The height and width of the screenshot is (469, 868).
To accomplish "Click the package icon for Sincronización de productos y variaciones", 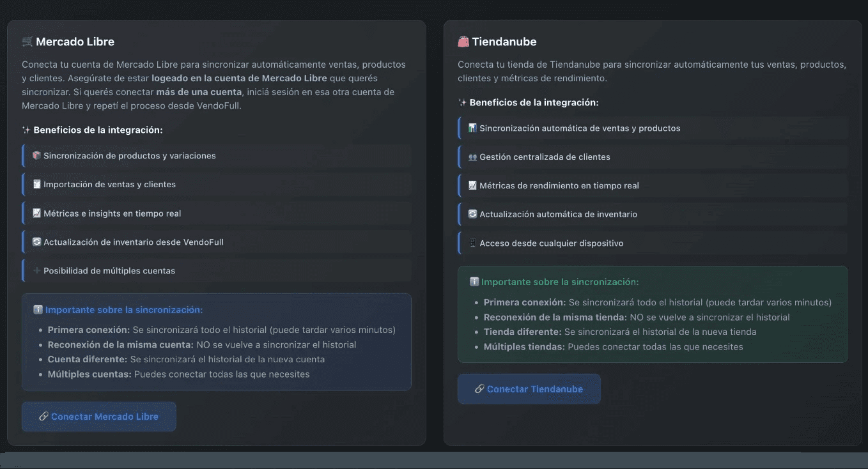I will point(37,156).
